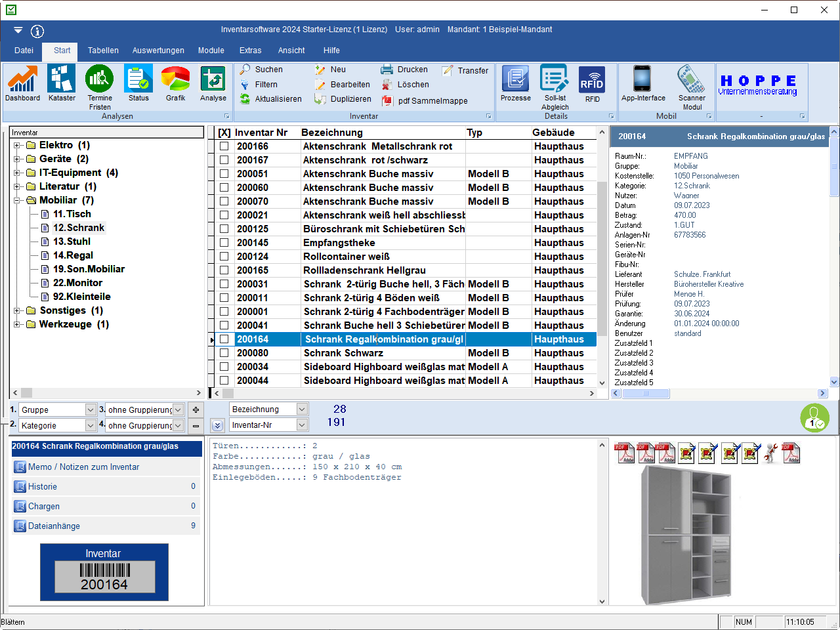
Task: Switch to the Auswertungen ribbon tab
Action: pos(158,51)
